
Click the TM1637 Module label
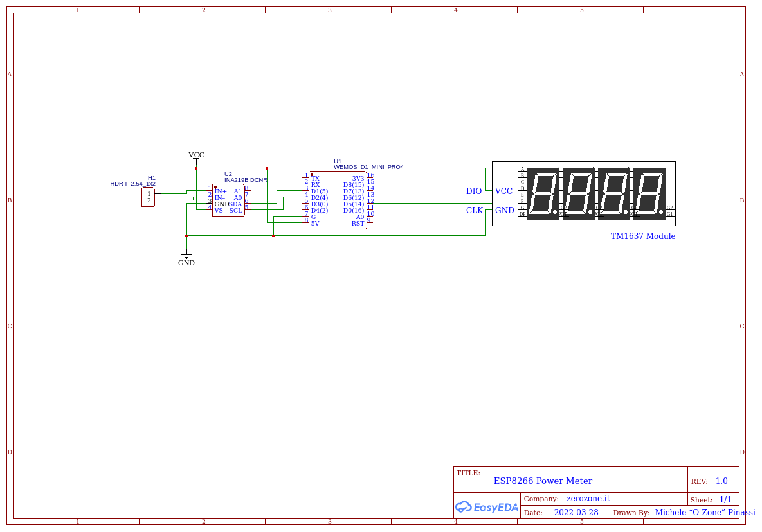(643, 236)
